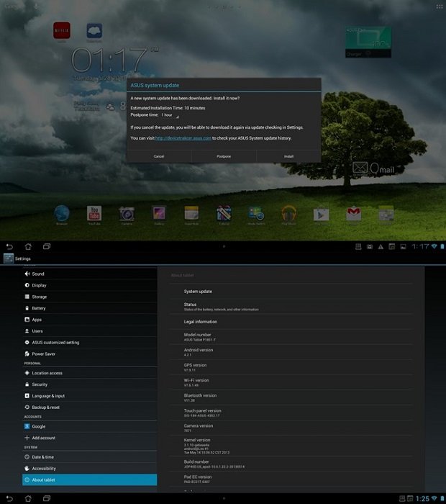This screenshot has width=446, height=504.
Task: Tap Install in the update dialog
Action: pos(288,156)
